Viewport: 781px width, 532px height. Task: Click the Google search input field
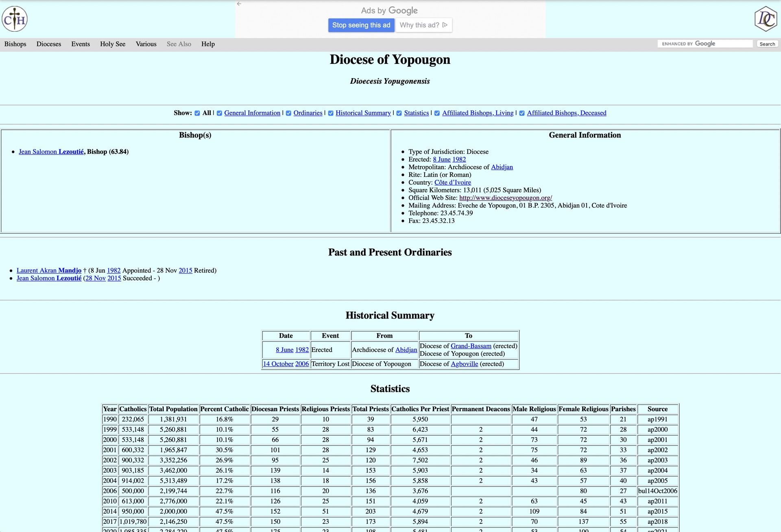[705, 44]
